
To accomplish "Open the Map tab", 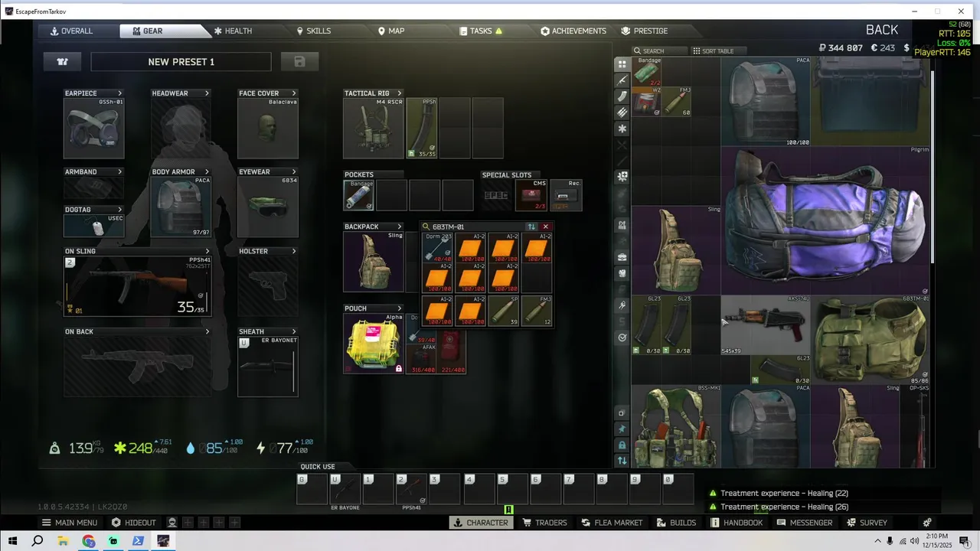I will pos(391,31).
